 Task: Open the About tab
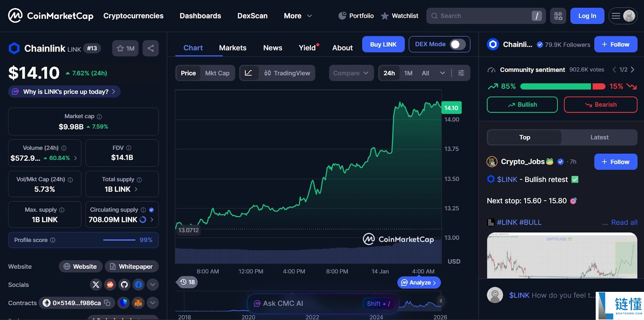343,48
